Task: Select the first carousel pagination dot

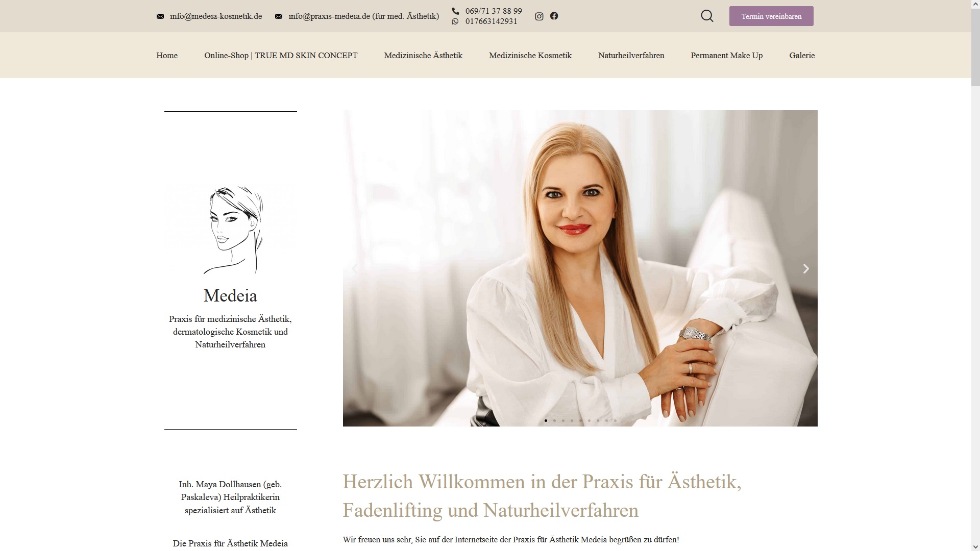Action: click(546, 420)
